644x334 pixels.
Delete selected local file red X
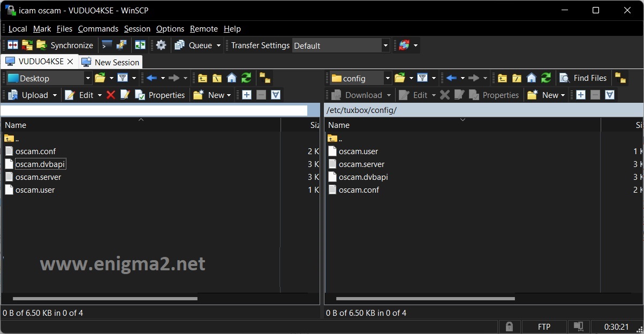click(x=111, y=95)
